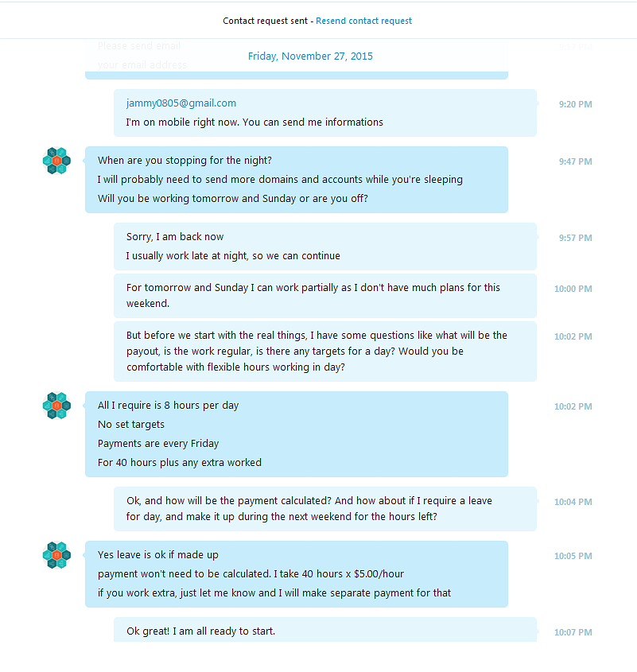Click the 10:00 PM timestamp
Screen dimensions: 637x672
pos(573,289)
